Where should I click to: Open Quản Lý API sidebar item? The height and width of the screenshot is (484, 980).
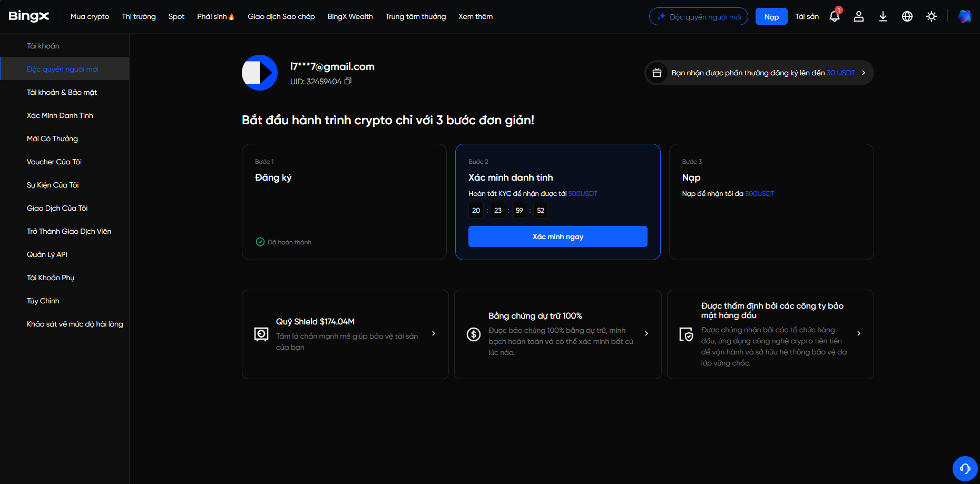point(64,254)
